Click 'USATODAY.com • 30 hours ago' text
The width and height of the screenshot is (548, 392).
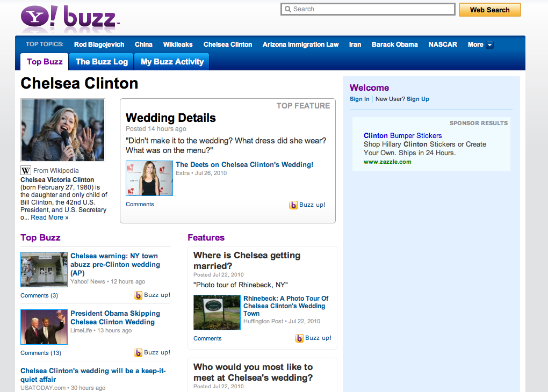tap(63, 388)
